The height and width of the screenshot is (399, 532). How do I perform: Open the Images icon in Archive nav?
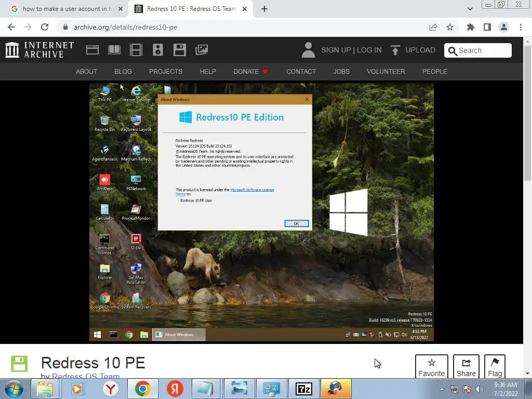point(202,50)
